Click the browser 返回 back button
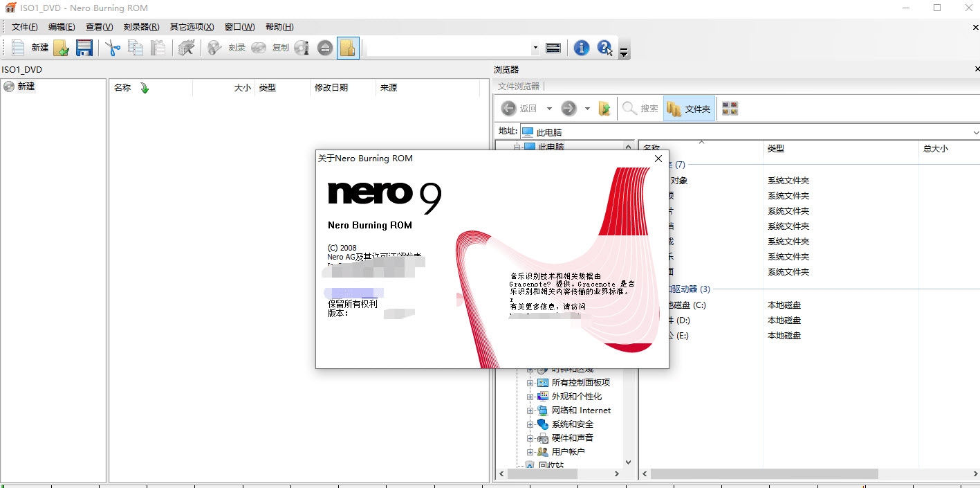 (x=519, y=108)
